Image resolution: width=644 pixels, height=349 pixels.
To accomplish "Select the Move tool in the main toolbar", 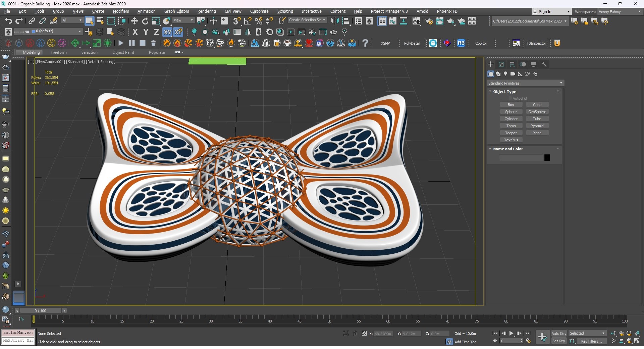I will pos(135,21).
